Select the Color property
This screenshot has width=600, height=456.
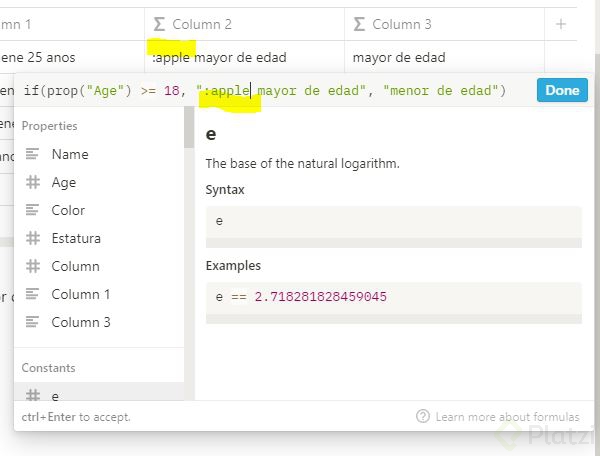tap(99, 210)
